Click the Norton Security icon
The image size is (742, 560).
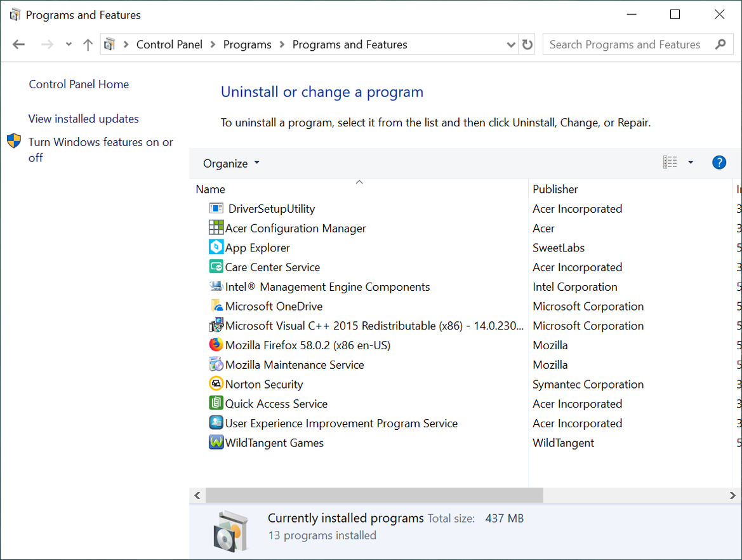pos(216,383)
